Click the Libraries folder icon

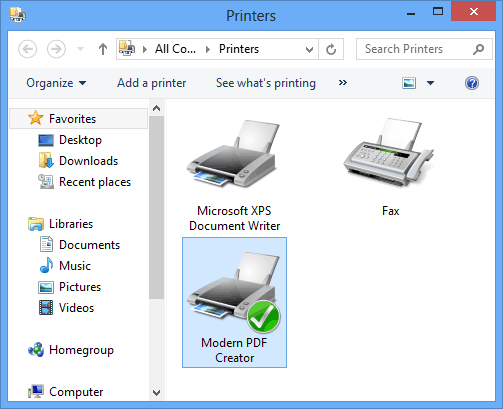point(36,224)
